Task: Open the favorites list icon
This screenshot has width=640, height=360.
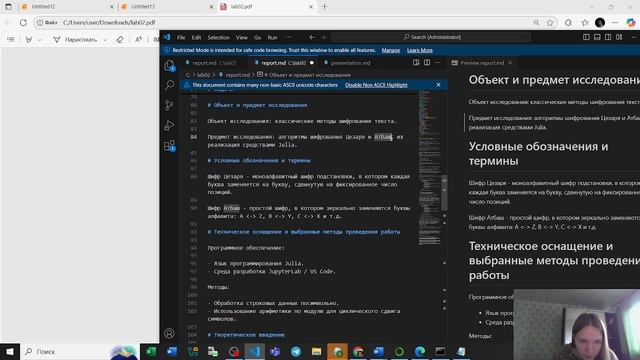Action: click(x=585, y=22)
